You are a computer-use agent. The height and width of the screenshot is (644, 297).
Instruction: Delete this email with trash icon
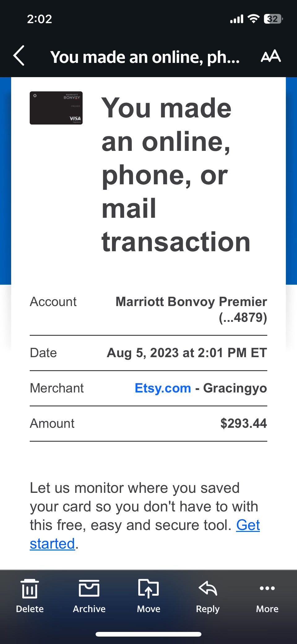pos(30,595)
